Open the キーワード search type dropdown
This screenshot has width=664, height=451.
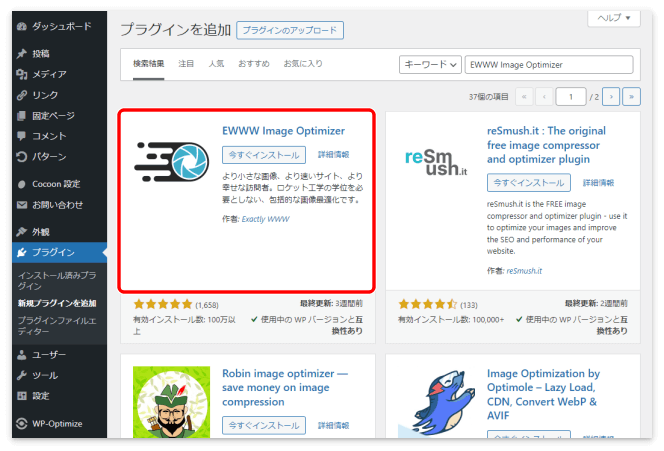point(430,65)
